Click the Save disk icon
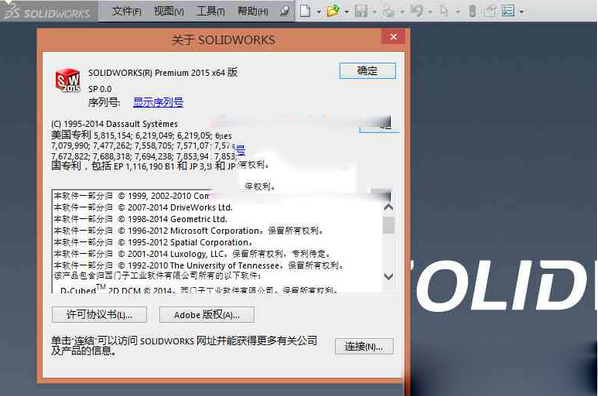This screenshot has height=396, width=598. [361, 11]
